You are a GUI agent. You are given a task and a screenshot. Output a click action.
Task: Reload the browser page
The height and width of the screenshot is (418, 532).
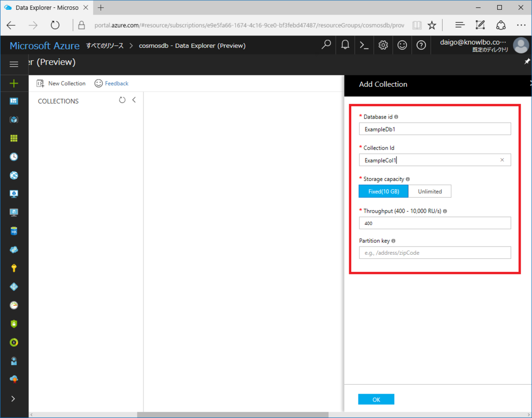(x=55, y=25)
